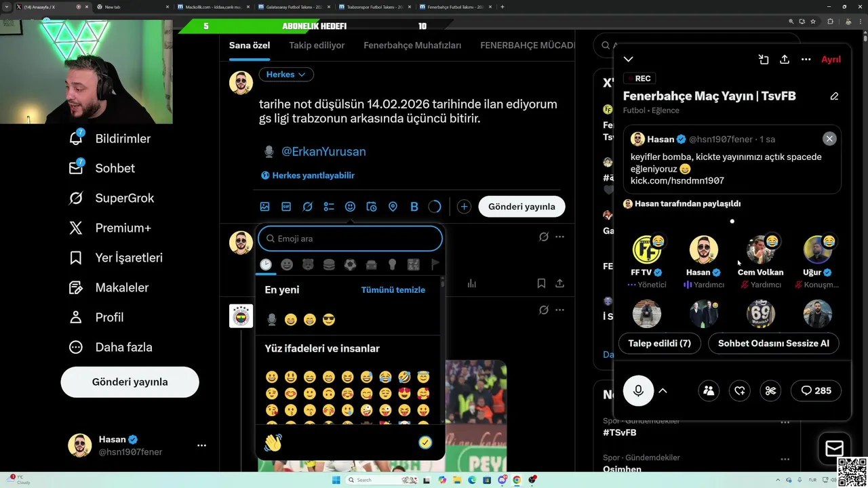Image resolution: width=868 pixels, height=488 pixels.
Task: Select the food emoji category
Action: click(x=329, y=264)
